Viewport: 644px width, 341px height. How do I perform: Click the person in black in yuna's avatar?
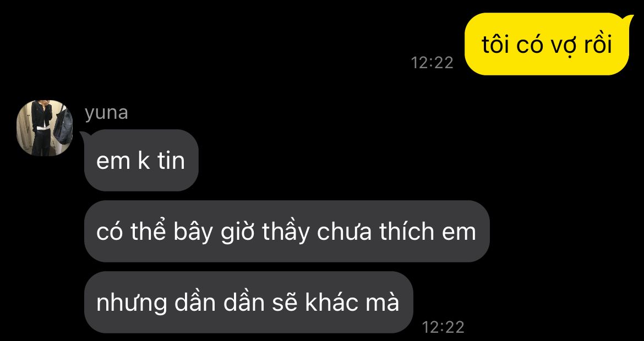click(x=41, y=128)
